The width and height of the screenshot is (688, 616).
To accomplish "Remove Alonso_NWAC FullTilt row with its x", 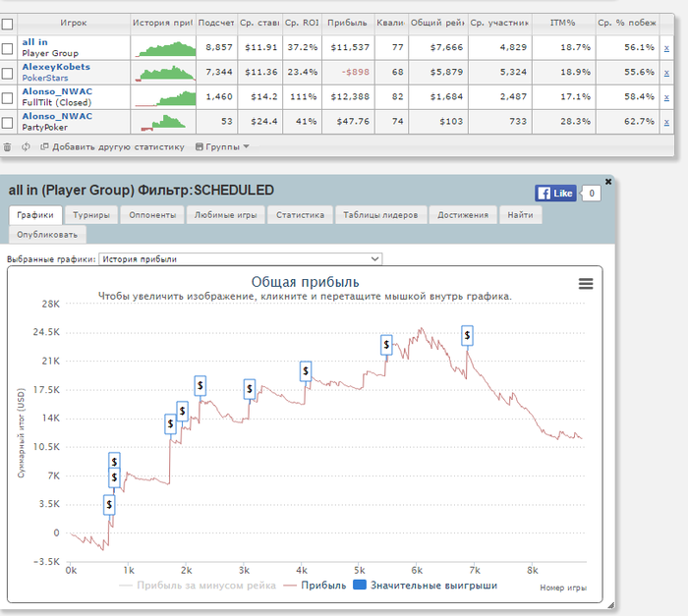I will coord(666,97).
